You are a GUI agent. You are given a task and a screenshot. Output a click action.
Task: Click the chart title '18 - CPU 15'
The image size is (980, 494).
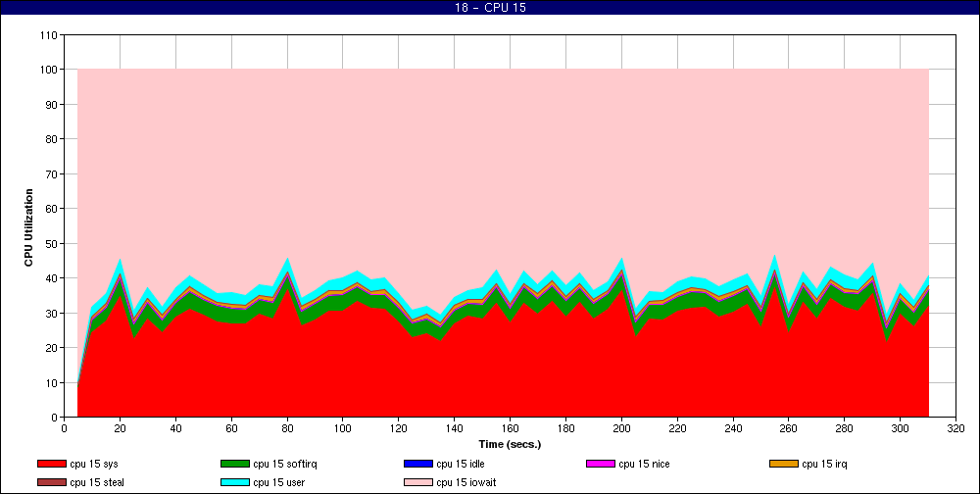click(x=490, y=8)
